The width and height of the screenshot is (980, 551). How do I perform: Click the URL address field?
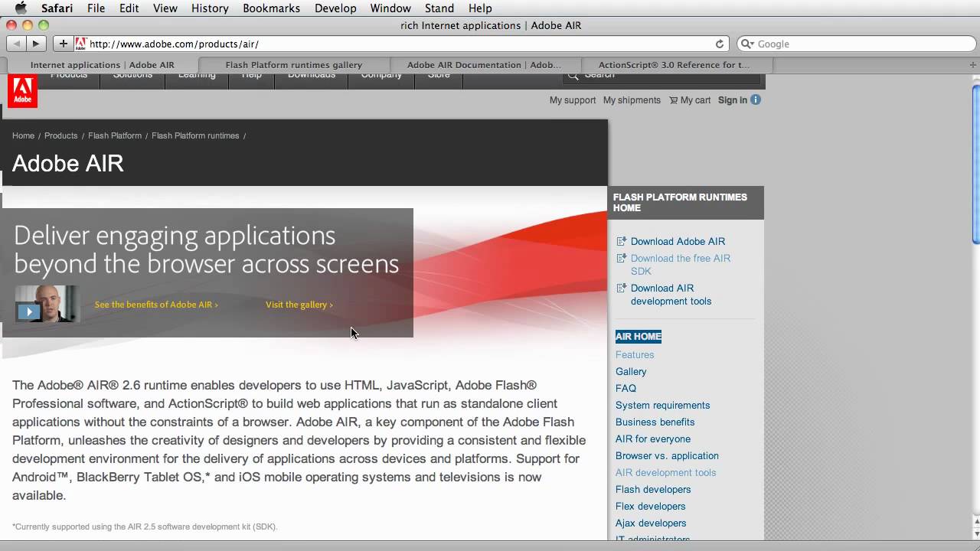400,44
